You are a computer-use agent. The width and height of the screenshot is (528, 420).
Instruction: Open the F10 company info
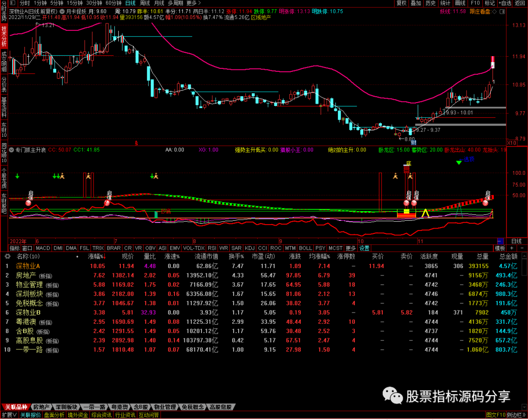(475, 3)
